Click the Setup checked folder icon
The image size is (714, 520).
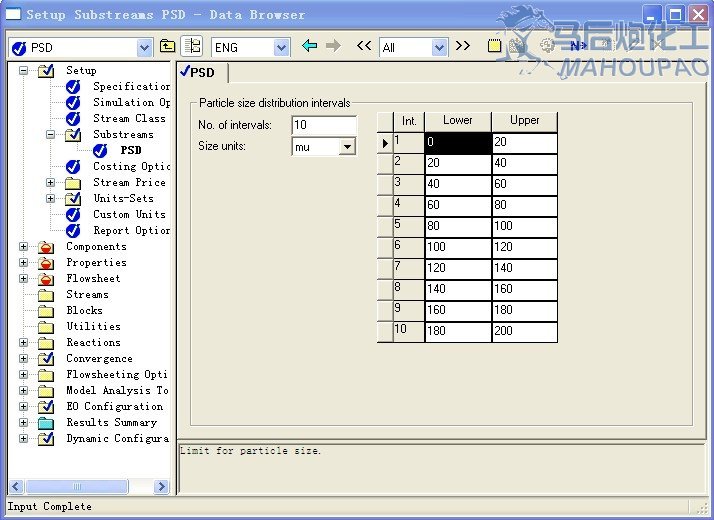tap(46, 71)
